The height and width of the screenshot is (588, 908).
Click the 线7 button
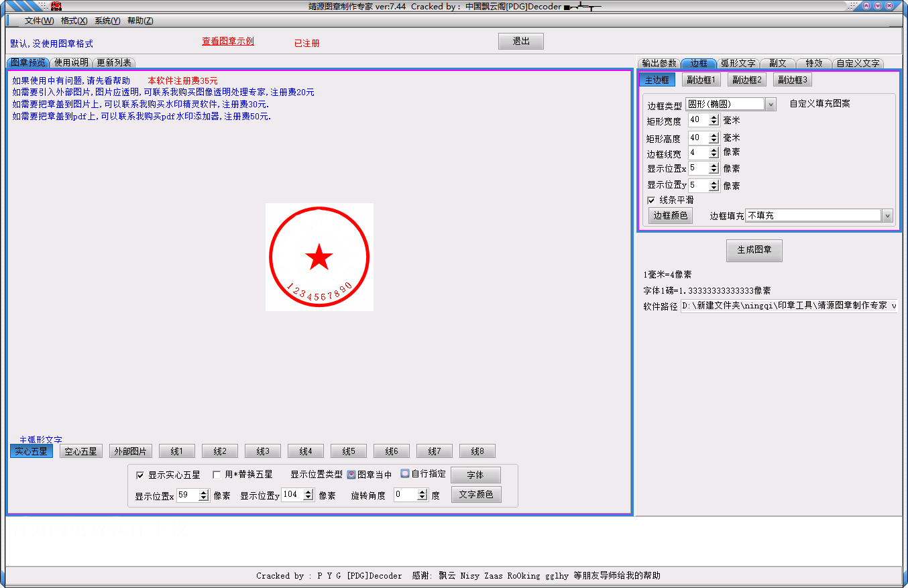pyautogui.click(x=435, y=451)
